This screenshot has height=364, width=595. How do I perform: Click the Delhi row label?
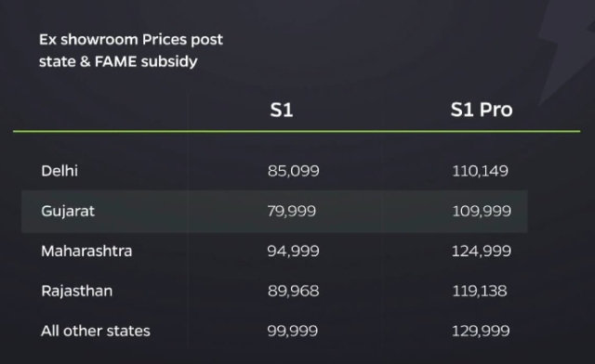pyautogui.click(x=59, y=171)
